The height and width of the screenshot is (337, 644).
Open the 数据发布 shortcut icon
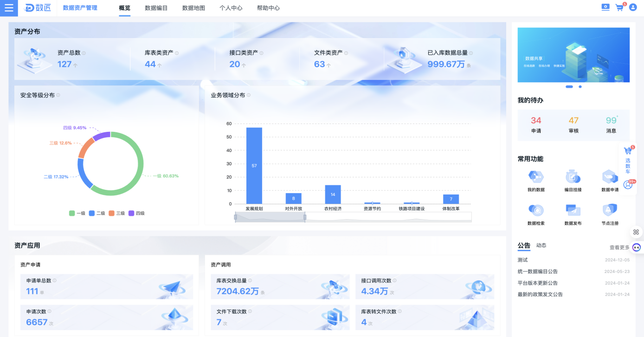click(x=573, y=210)
